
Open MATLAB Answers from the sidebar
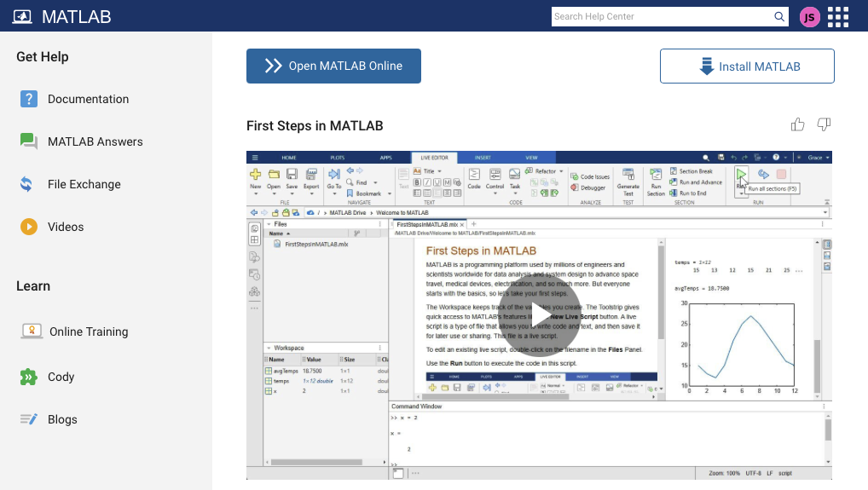95,141
